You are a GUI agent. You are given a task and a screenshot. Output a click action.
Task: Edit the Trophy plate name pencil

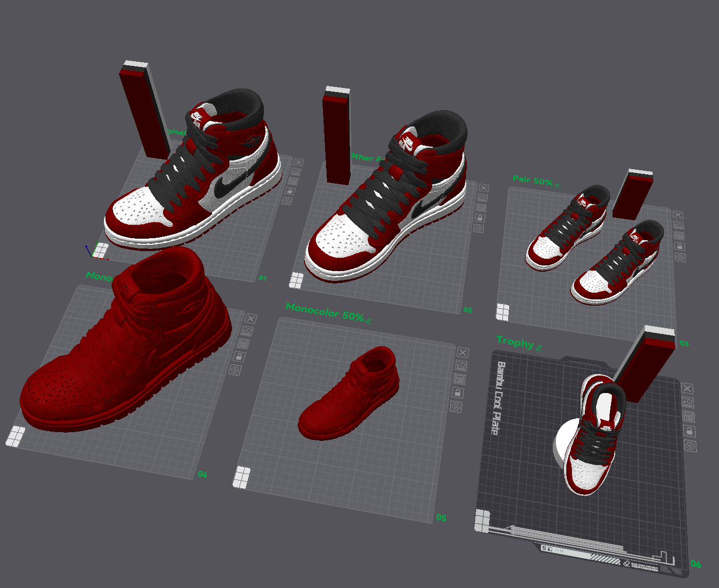click(x=538, y=347)
